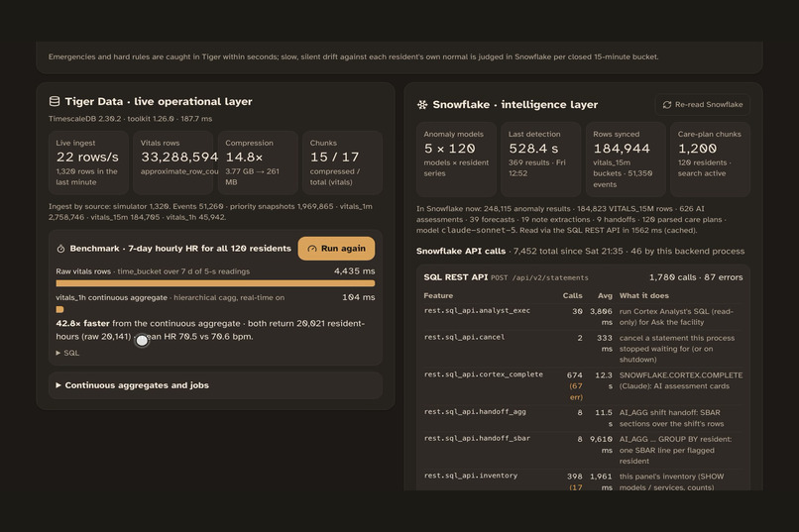
Task: Click the Tiger Data database icon
Action: pos(54,101)
